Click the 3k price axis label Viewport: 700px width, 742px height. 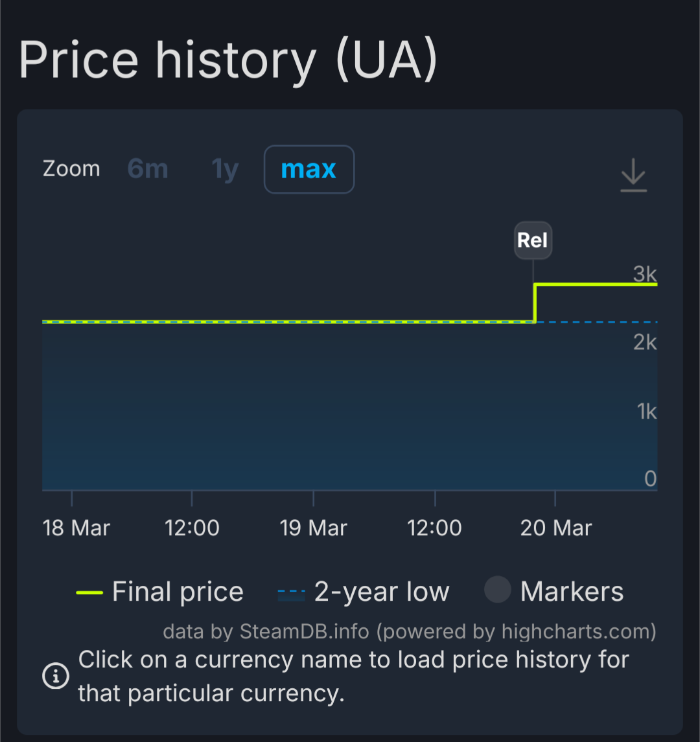click(x=645, y=274)
